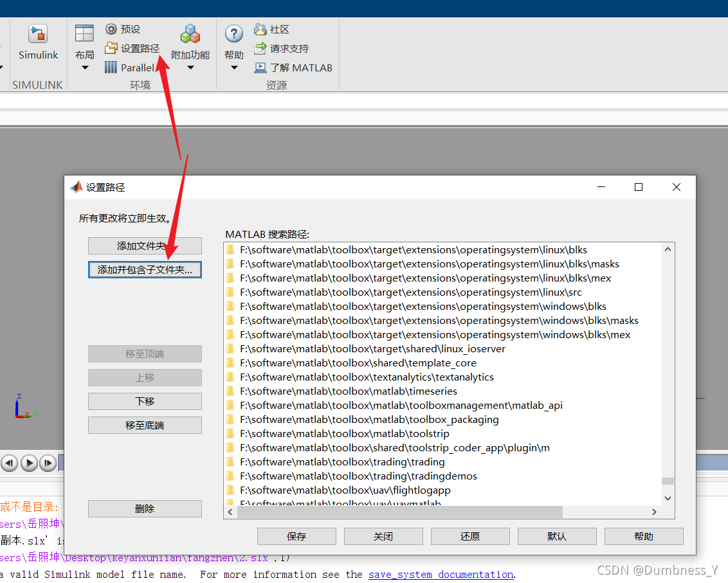Click the path list scroll-down arrow

pyautogui.click(x=668, y=499)
